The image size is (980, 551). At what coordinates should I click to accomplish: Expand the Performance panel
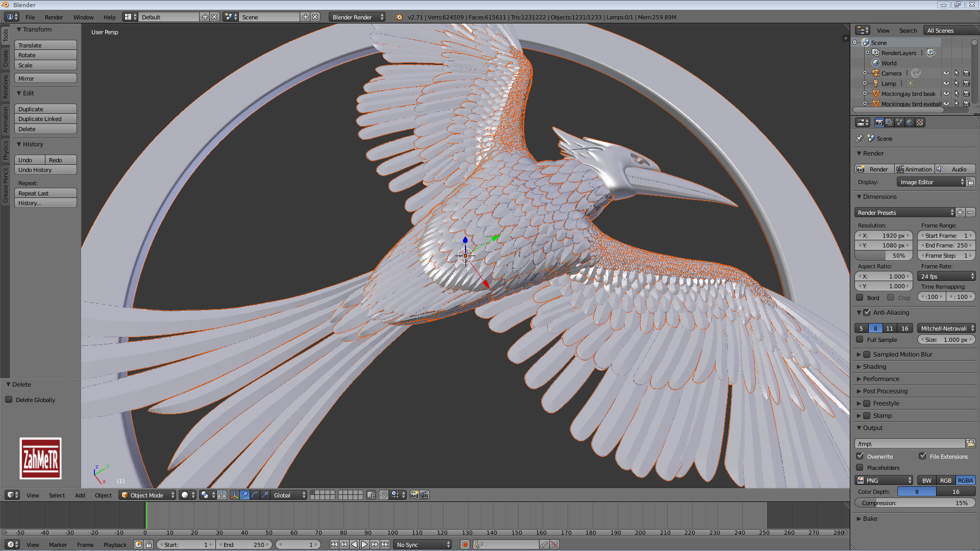881,379
